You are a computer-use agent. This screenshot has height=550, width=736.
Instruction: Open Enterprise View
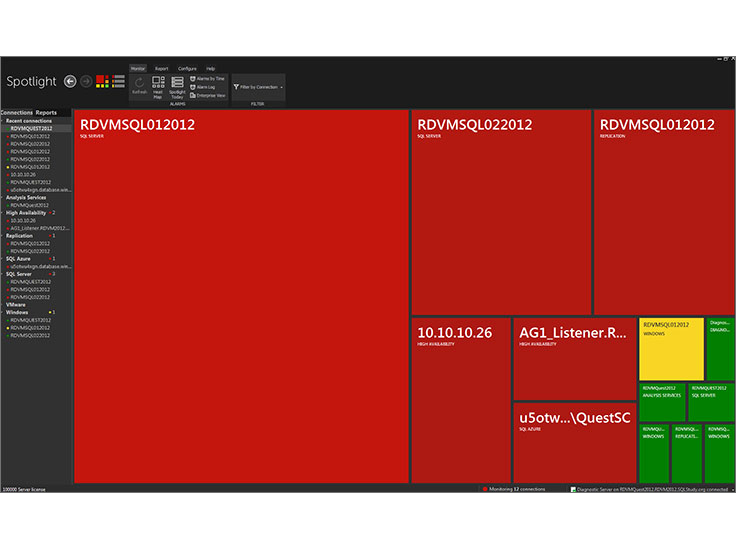[x=207, y=96]
